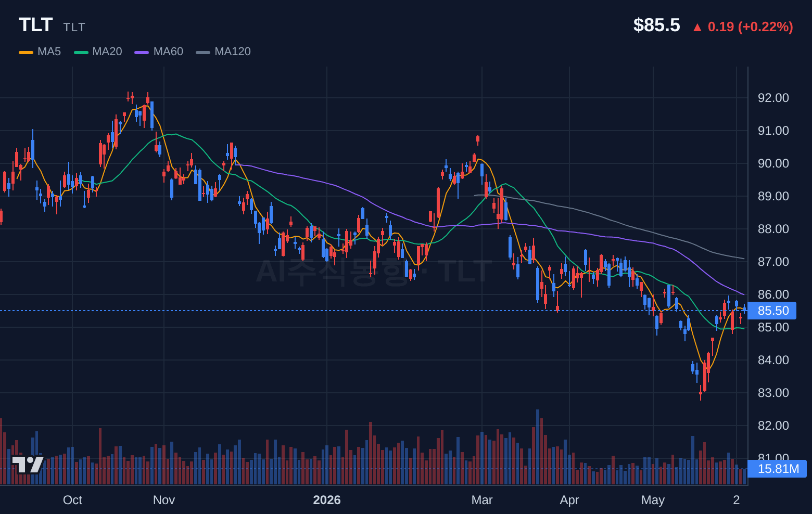The image size is (812, 514).
Task: Click the 87.00 price axis label
Action: pos(773,262)
